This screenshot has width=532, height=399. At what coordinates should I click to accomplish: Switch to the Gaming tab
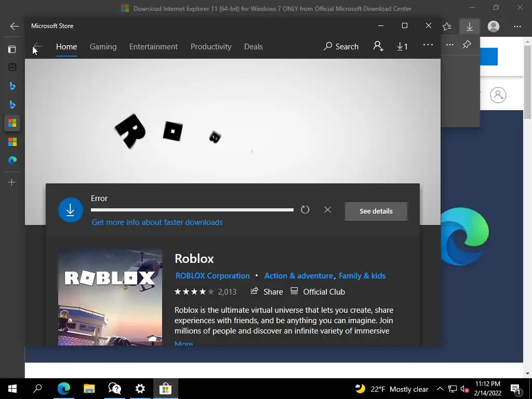click(103, 46)
